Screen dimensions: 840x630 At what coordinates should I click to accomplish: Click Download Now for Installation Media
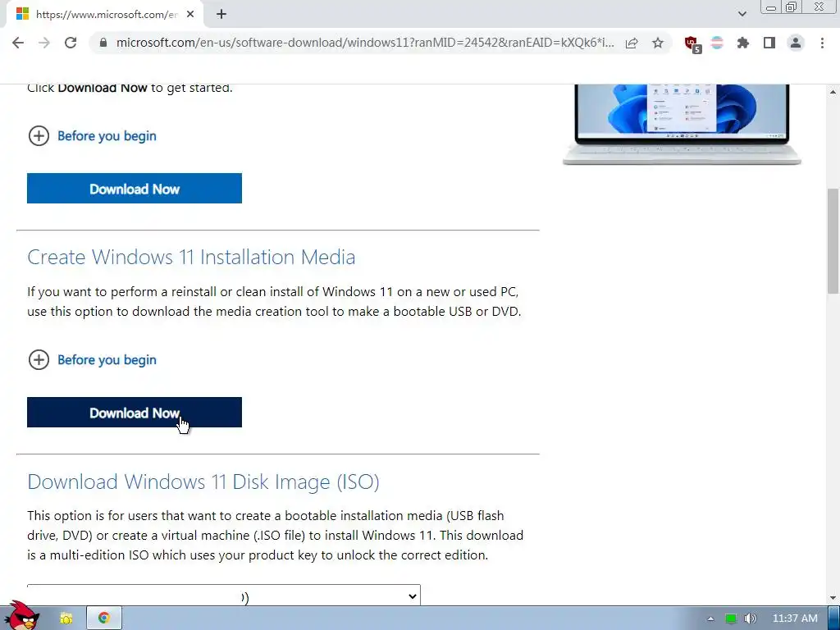pyautogui.click(x=135, y=413)
